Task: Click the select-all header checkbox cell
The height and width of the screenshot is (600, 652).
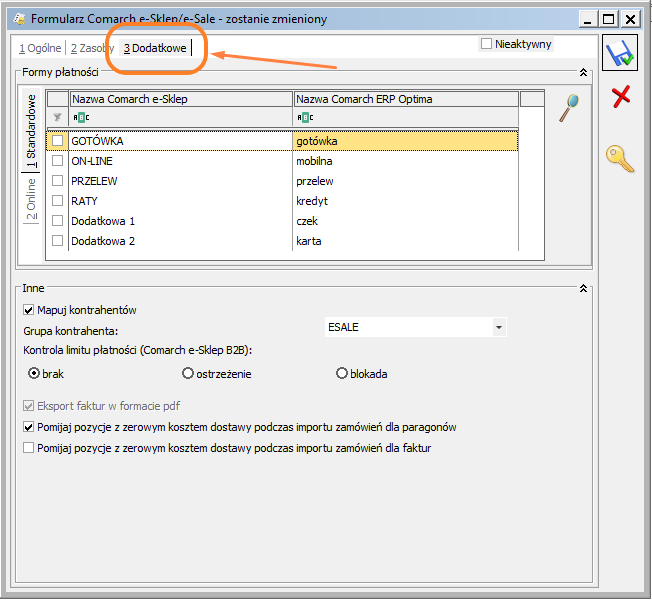Action: [x=58, y=99]
